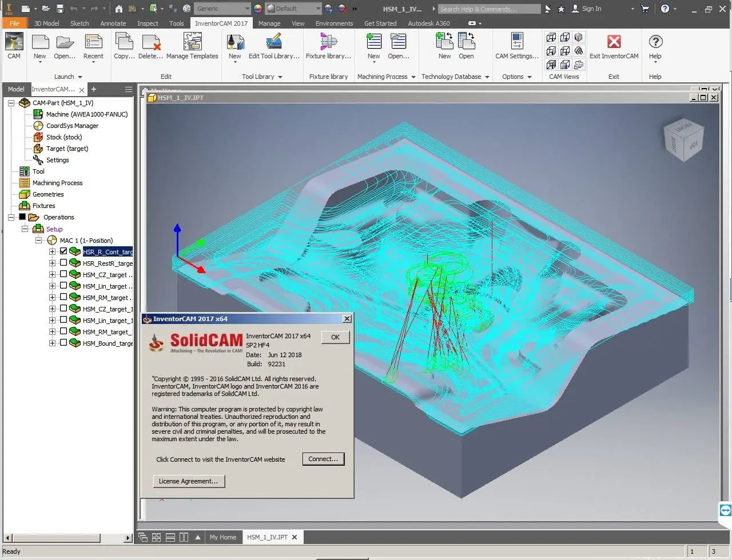Click the shopping cart icon in title bar
This screenshot has width=732, height=560.
pyautogui.click(x=646, y=9)
